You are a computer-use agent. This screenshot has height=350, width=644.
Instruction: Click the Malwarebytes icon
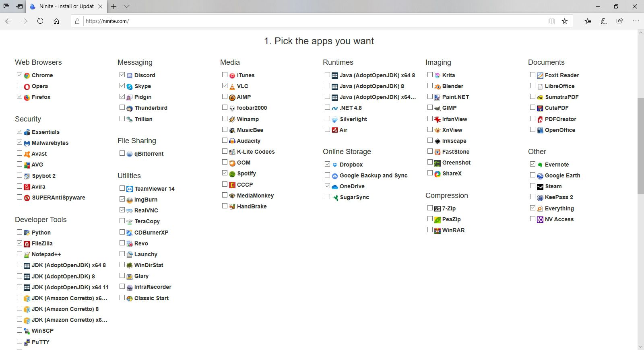point(27,143)
